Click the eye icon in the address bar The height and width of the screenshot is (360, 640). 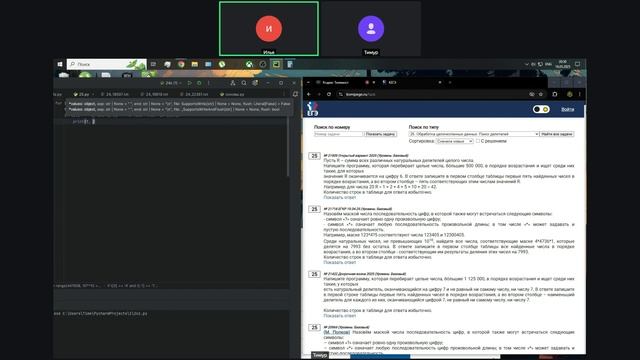[532, 94]
